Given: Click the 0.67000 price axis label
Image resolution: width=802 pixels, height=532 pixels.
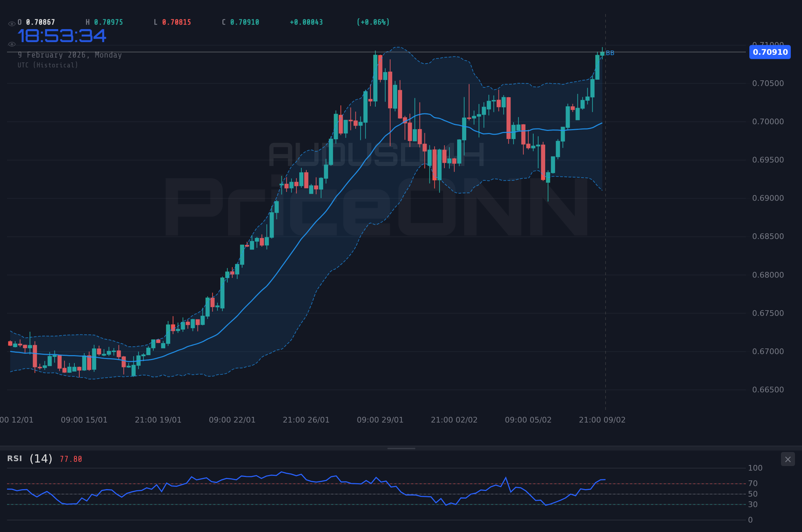Looking at the screenshot, I should pos(768,352).
